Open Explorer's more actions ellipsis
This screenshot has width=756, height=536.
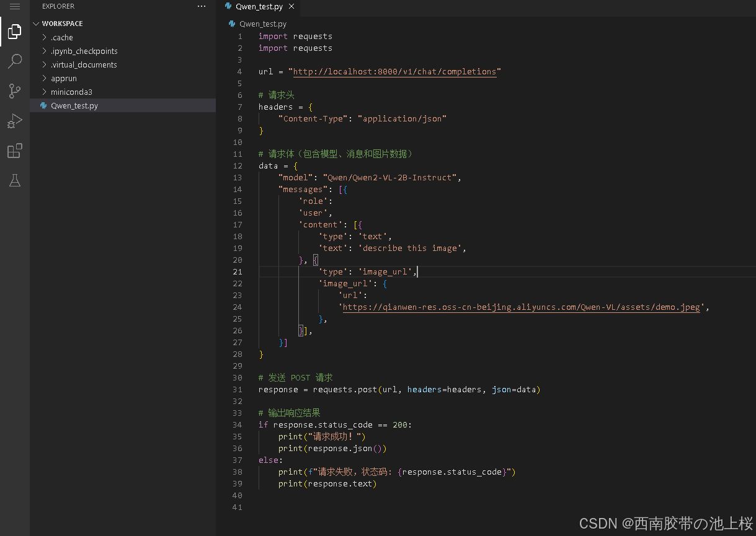(x=202, y=6)
